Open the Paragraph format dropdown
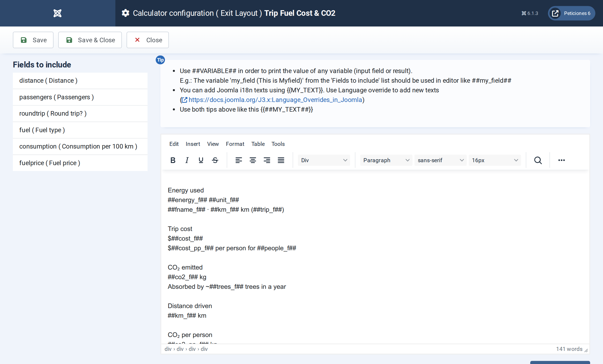The width and height of the screenshot is (603, 364). click(386, 160)
